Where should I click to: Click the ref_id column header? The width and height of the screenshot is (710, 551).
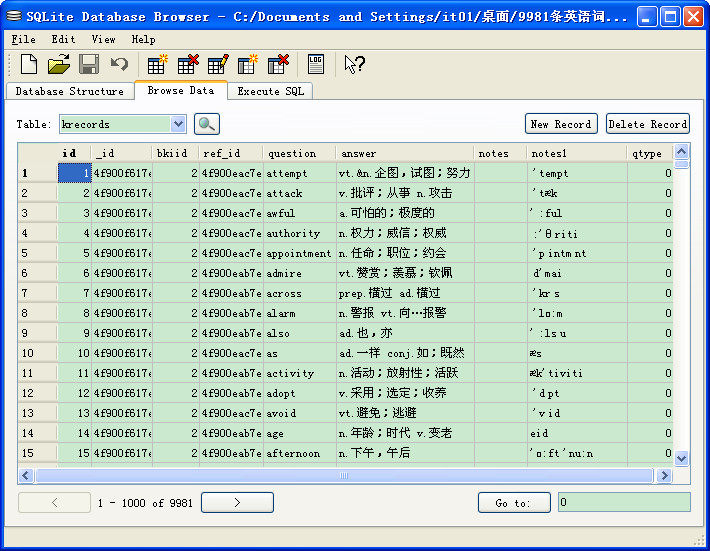(231, 153)
